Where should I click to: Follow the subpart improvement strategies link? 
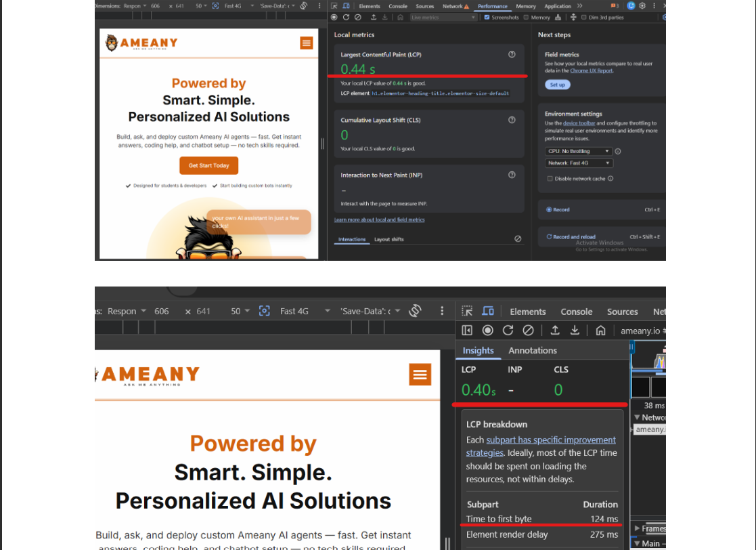(541, 446)
